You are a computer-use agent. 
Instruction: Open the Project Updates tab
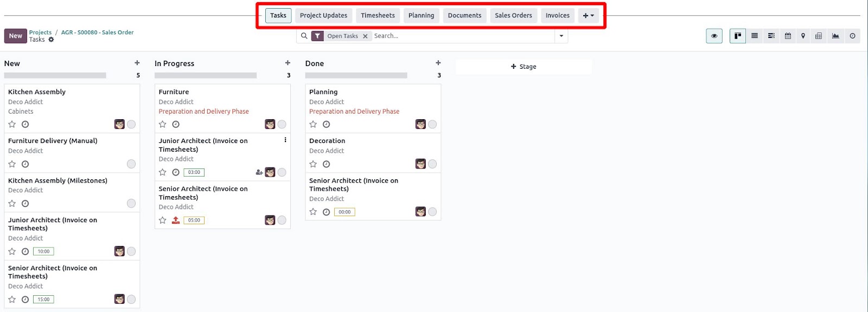323,16
